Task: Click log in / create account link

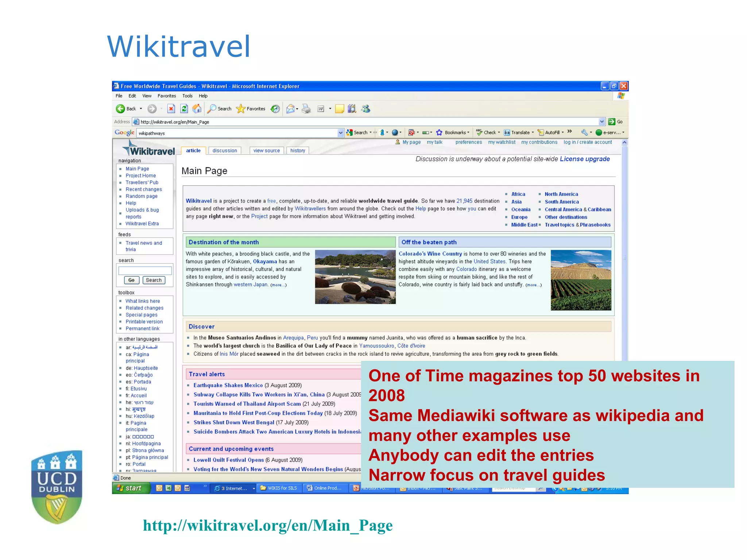Action: pyautogui.click(x=588, y=142)
